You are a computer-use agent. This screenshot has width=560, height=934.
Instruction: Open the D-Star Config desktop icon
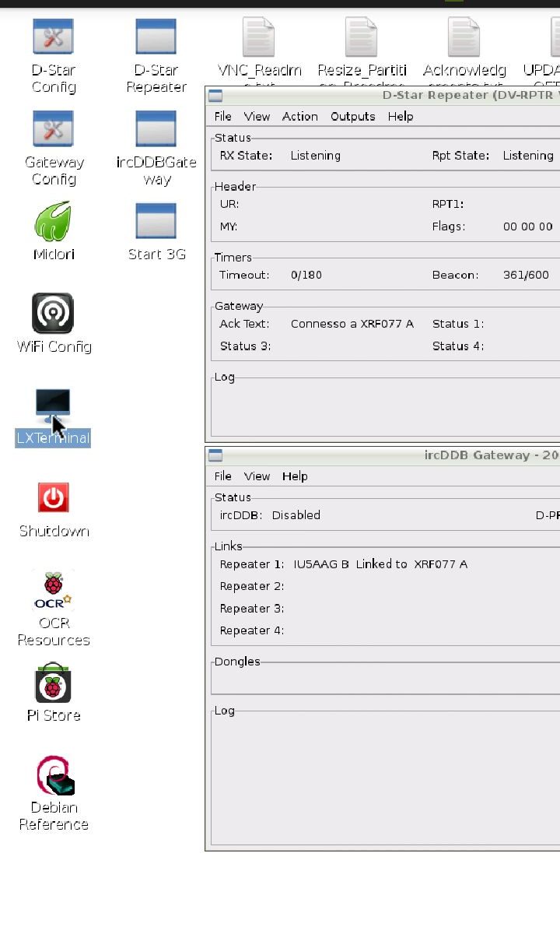(x=53, y=37)
